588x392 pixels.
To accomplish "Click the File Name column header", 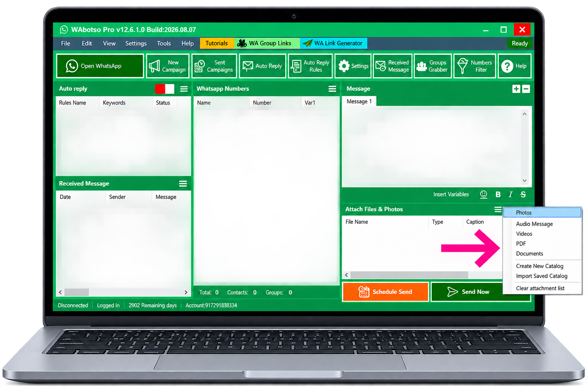I will 385,222.
